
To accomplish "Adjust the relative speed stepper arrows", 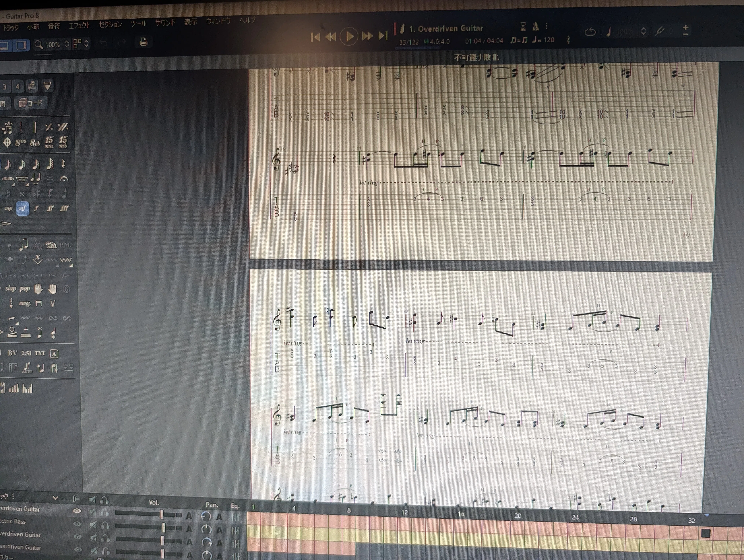I will click(x=643, y=31).
